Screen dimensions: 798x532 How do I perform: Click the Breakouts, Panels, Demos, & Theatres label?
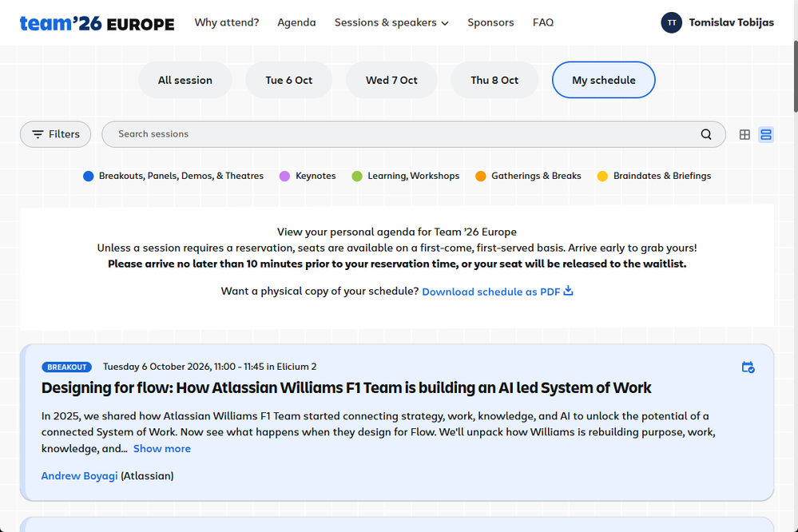[181, 177]
